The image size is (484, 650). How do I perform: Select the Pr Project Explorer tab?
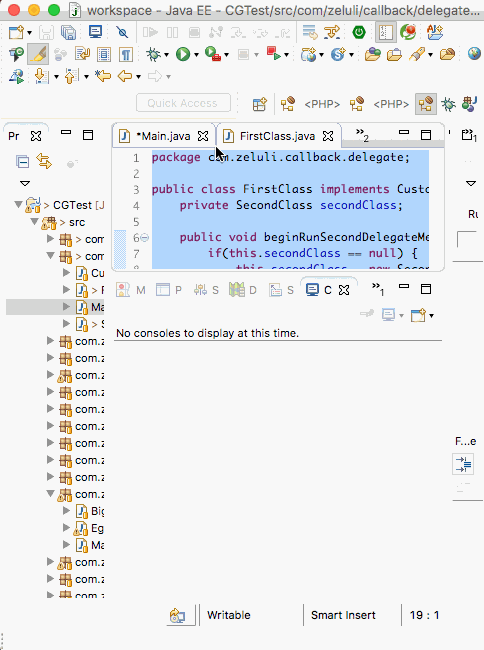pos(14,136)
